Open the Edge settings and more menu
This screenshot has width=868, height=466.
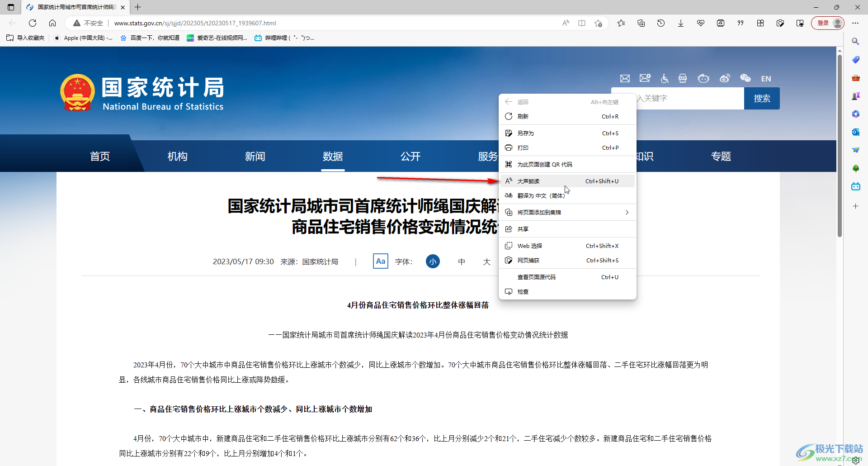[855, 23]
